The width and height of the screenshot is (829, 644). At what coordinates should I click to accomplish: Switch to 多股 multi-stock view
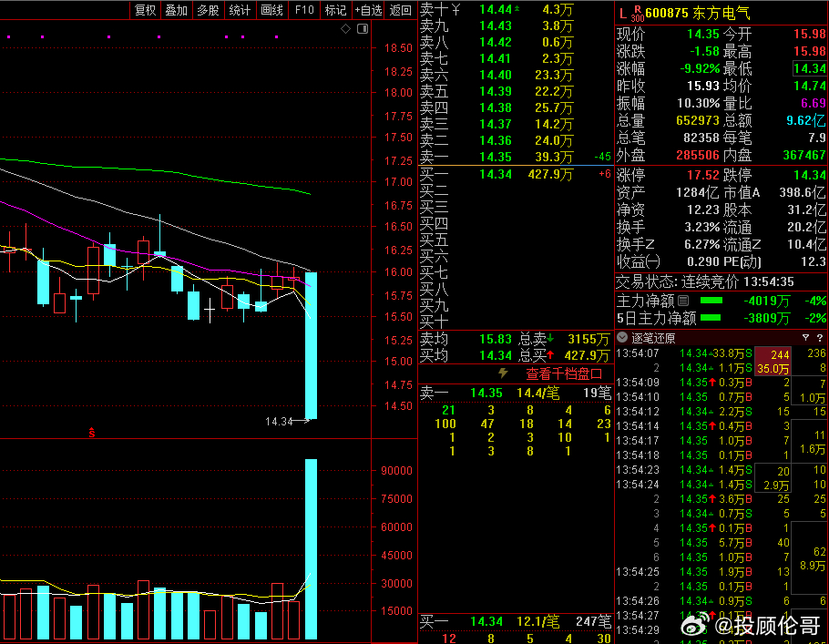point(208,10)
